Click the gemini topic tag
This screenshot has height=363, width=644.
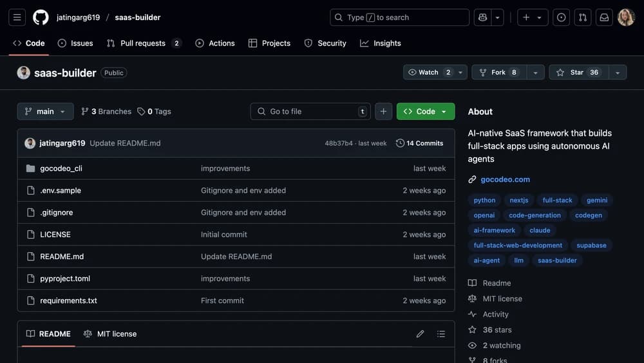597,201
